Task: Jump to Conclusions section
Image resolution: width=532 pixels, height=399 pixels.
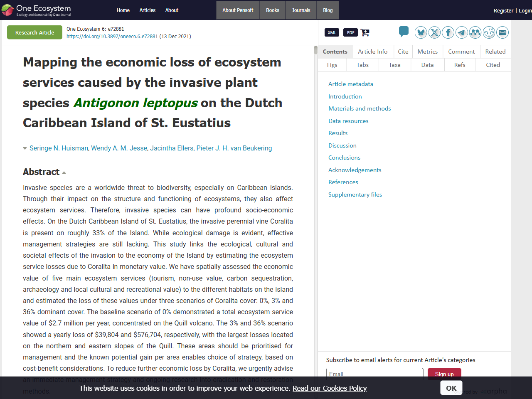Action: 345,158
